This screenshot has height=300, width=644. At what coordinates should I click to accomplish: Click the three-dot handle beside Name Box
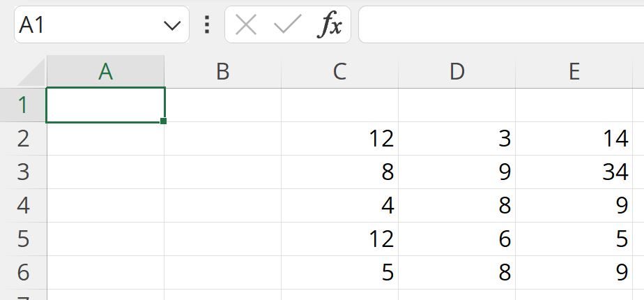pyautogui.click(x=207, y=26)
